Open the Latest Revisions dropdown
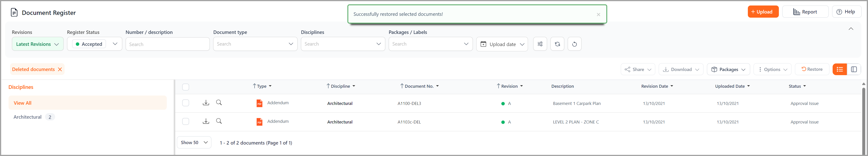868x156 pixels. (x=37, y=44)
